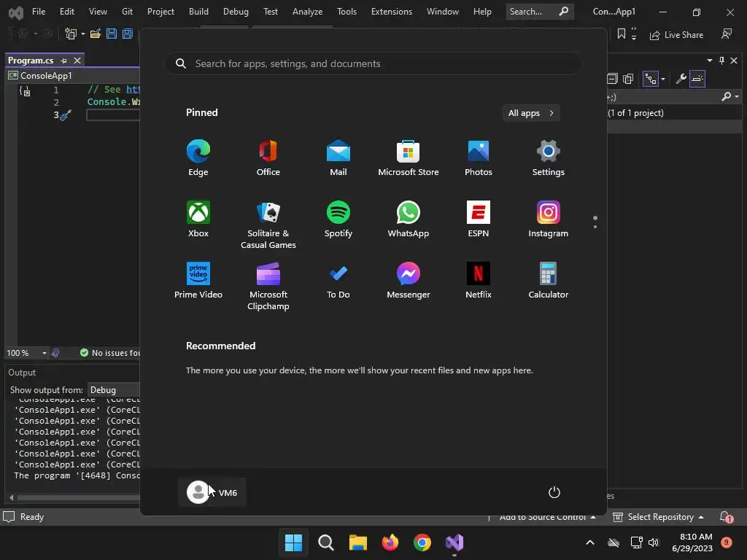This screenshot has width=747, height=560.
Task: Open editor zoom 100 % dropdown
Action: coord(44,353)
